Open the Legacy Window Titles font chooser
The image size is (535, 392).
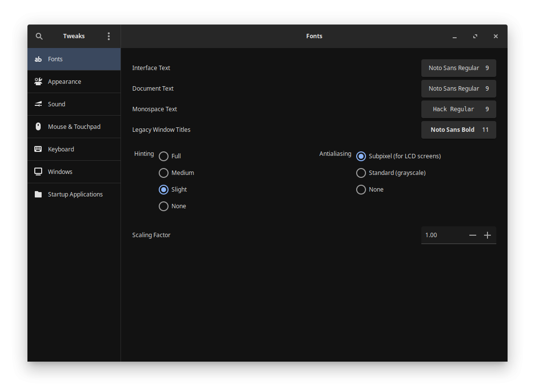click(x=458, y=130)
